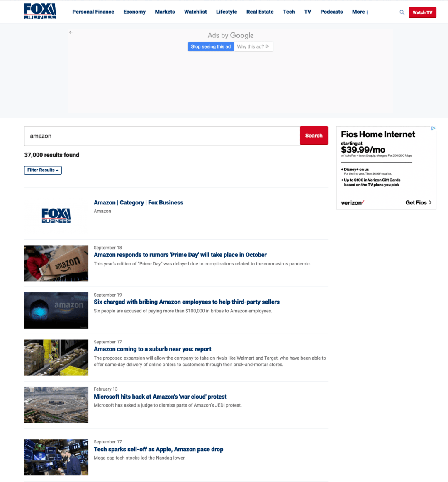Click the September 18 date label
The height and width of the screenshot is (482, 448).
(107, 248)
